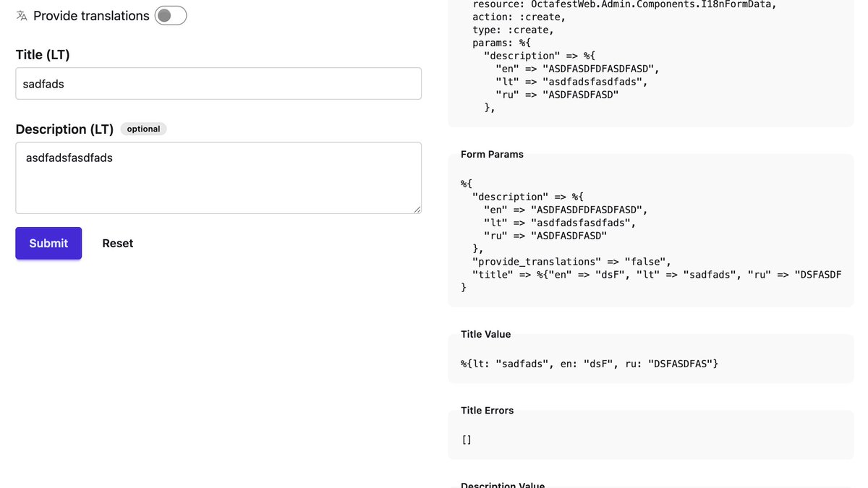Click the translation language icon
The image size is (868, 488).
(x=22, y=16)
